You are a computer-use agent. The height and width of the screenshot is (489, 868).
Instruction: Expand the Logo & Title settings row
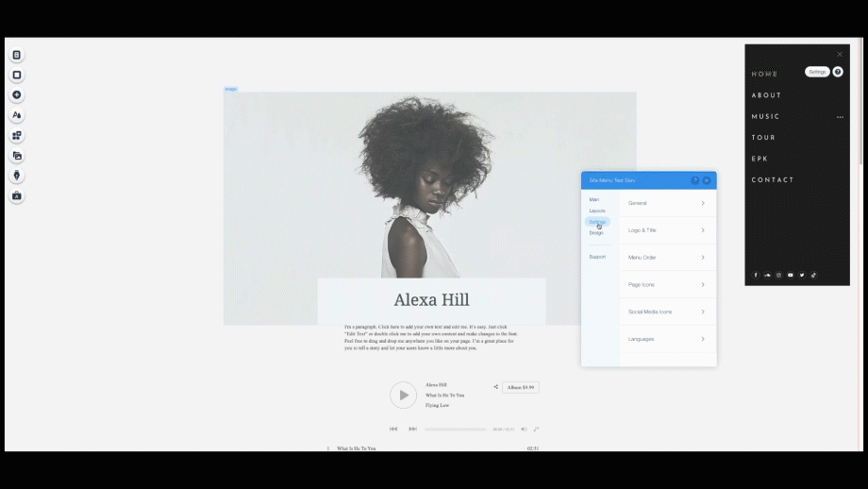point(667,230)
